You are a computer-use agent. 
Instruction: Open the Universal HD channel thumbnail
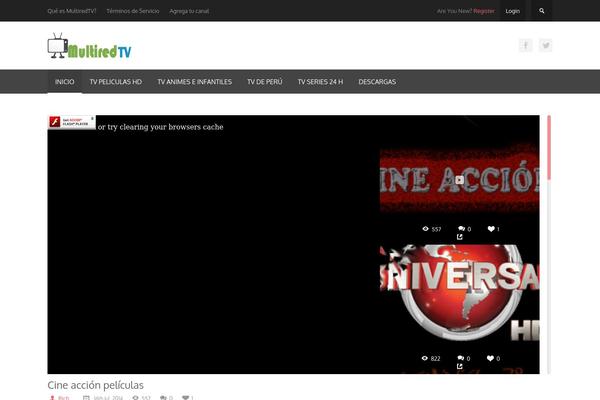pyautogui.click(x=460, y=293)
